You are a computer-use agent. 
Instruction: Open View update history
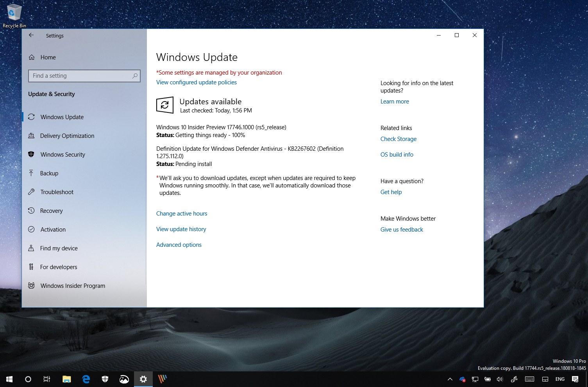click(x=181, y=229)
